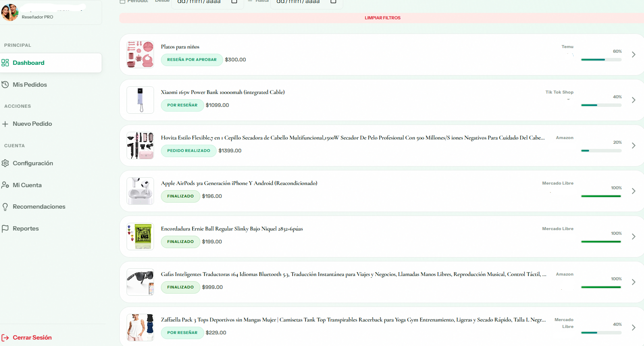
Task: Click the FINALIZADO badge on Apple AirPods order
Action: point(181,196)
